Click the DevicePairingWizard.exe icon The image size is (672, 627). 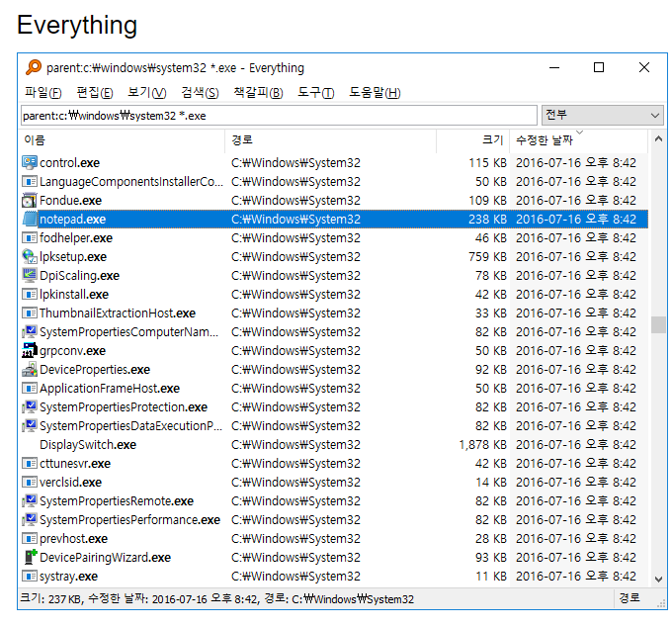pyautogui.click(x=30, y=557)
